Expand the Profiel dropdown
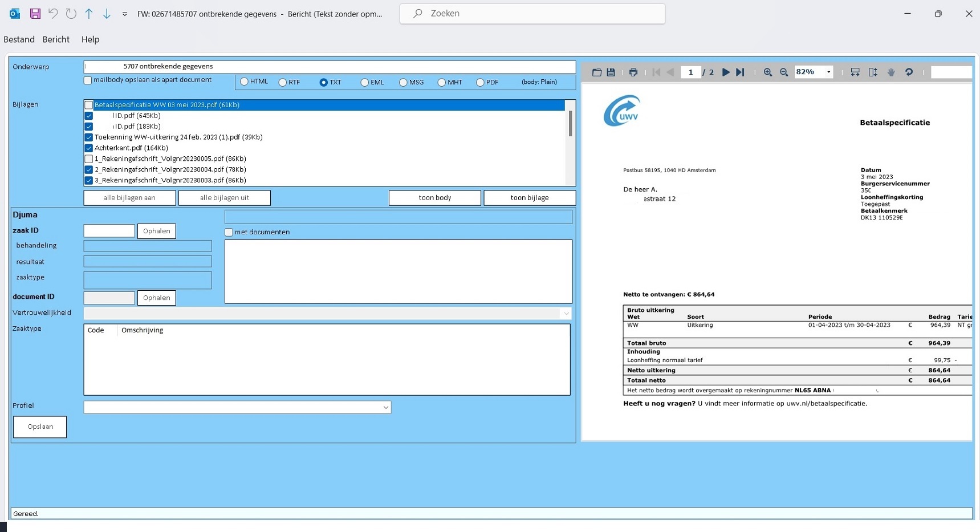The image size is (980, 532). 385,407
